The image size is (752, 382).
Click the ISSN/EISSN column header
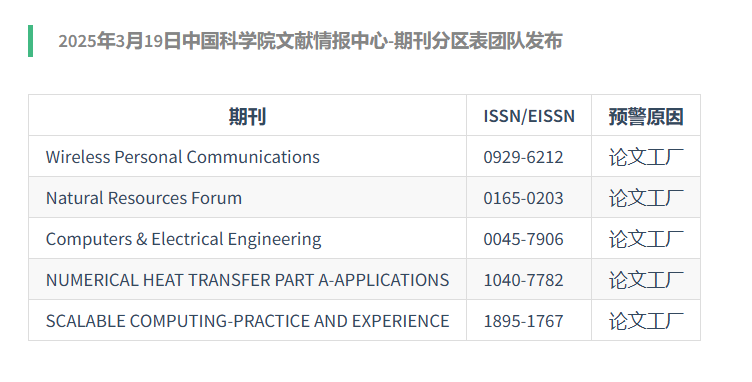coord(529,116)
